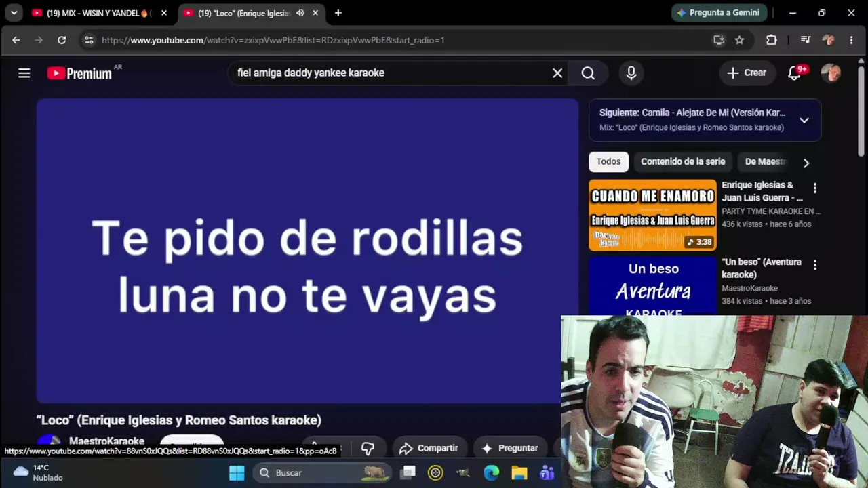Select the Todos filter chip
This screenshot has height=488, width=868.
coord(608,162)
